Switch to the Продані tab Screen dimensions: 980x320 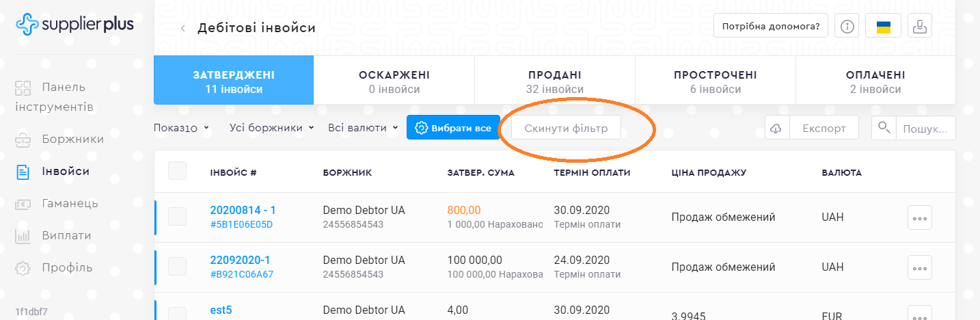point(554,81)
